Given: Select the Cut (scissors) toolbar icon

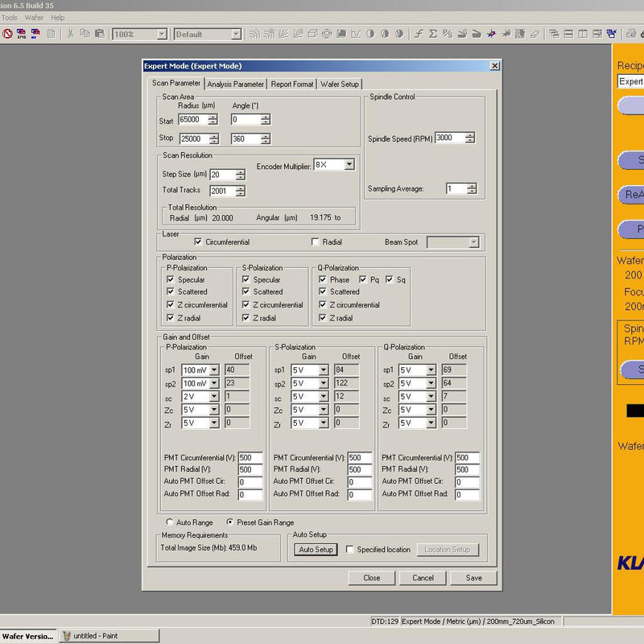Looking at the screenshot, I should 71,34.
